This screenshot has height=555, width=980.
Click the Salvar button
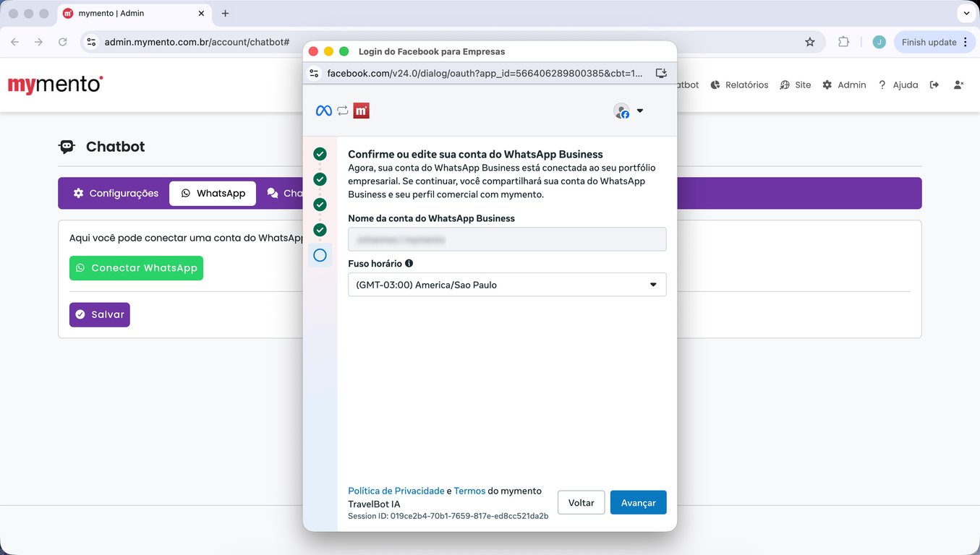(100, 314)
